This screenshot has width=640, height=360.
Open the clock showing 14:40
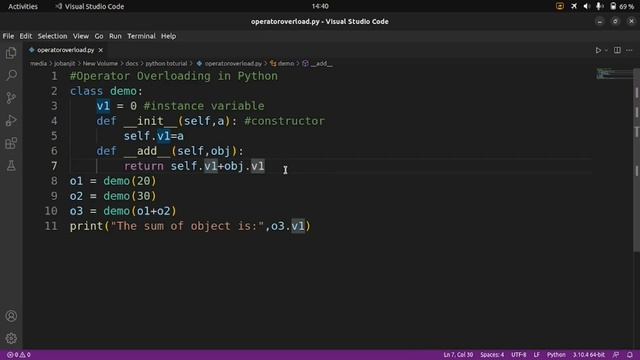pyautogui.click(x=320, y=6)
